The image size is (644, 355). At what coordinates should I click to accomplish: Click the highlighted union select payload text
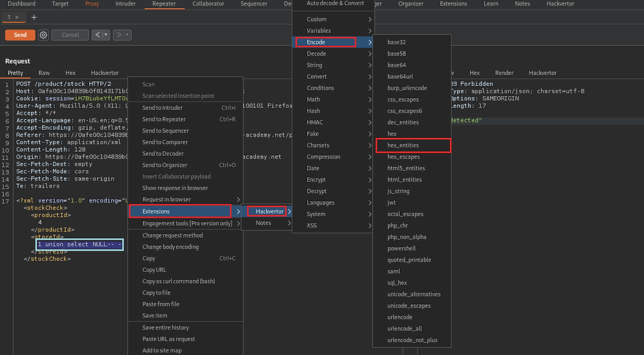point(80,244)
